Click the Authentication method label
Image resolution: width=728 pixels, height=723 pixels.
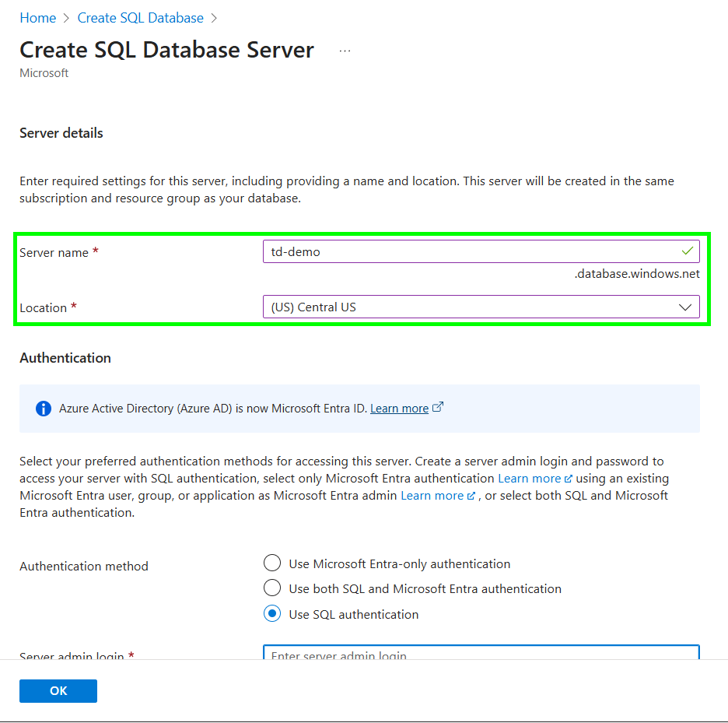[x=84, y=567]
